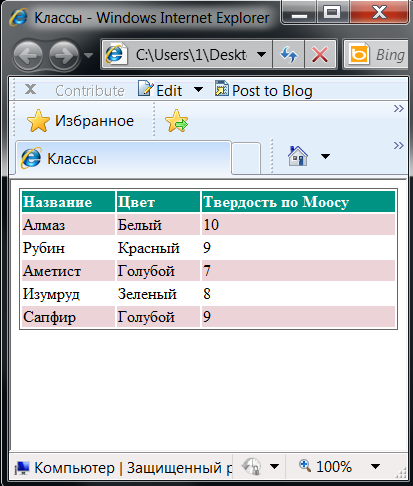The image size is (413, 486).
Task: Click the Изумруд cell
Action: coord(68,294)
